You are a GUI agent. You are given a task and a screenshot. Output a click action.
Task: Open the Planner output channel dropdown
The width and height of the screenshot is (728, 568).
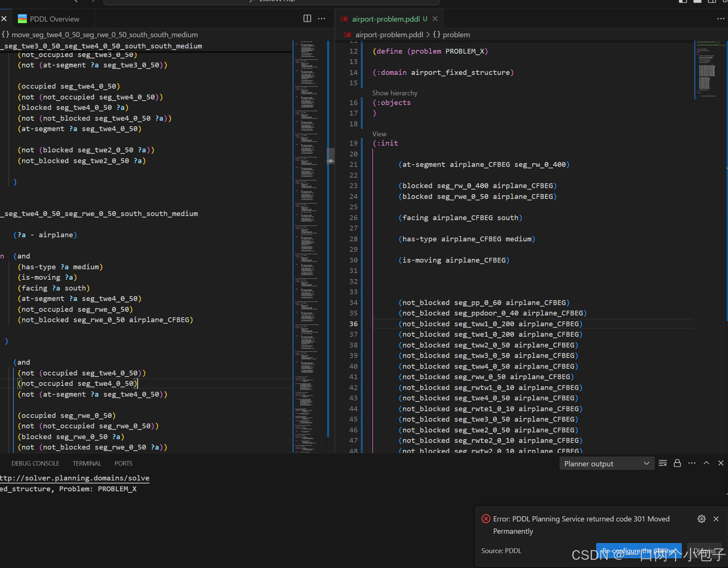point(607,463)
